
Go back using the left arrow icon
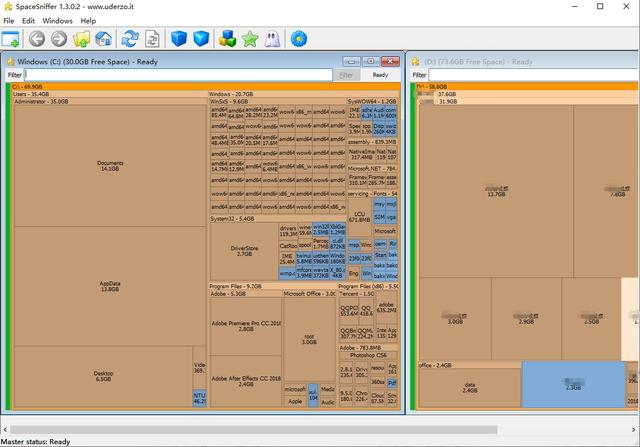pyautogui.click(x=37, y=39)
